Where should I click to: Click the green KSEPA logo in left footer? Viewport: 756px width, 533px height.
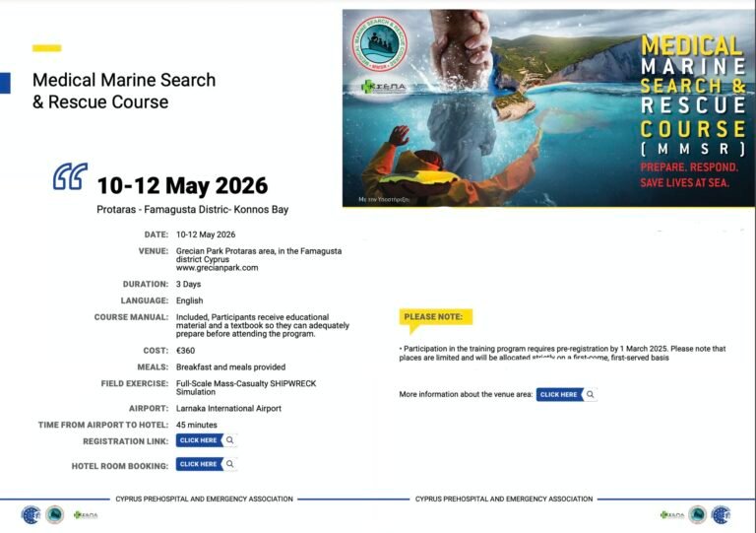pos(86,515)
